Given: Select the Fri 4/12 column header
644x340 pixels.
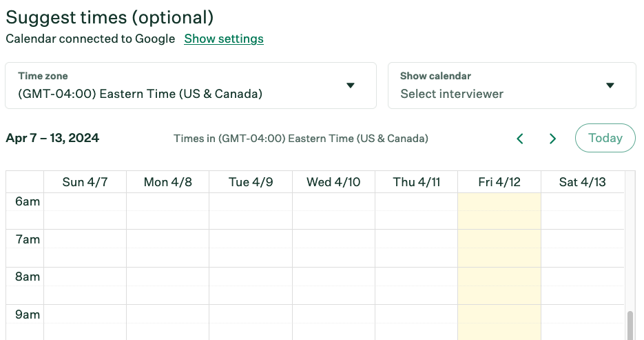Looking at the screenshot, I should pyautogui.click(x=499, y=182).
